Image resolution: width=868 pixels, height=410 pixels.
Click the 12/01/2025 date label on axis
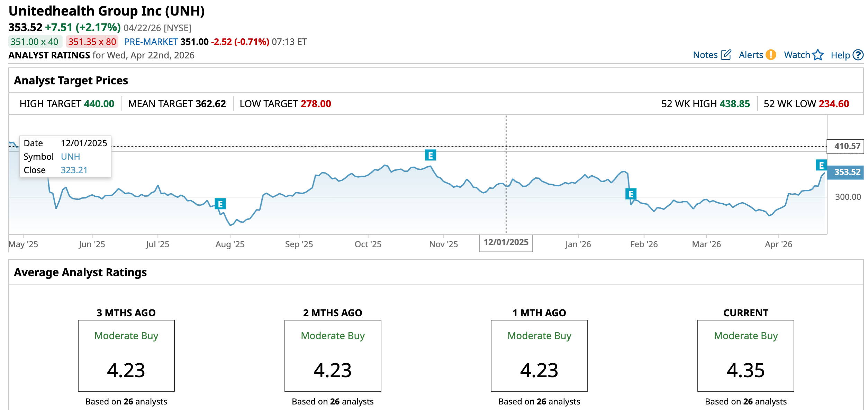[x=506, y=243]
